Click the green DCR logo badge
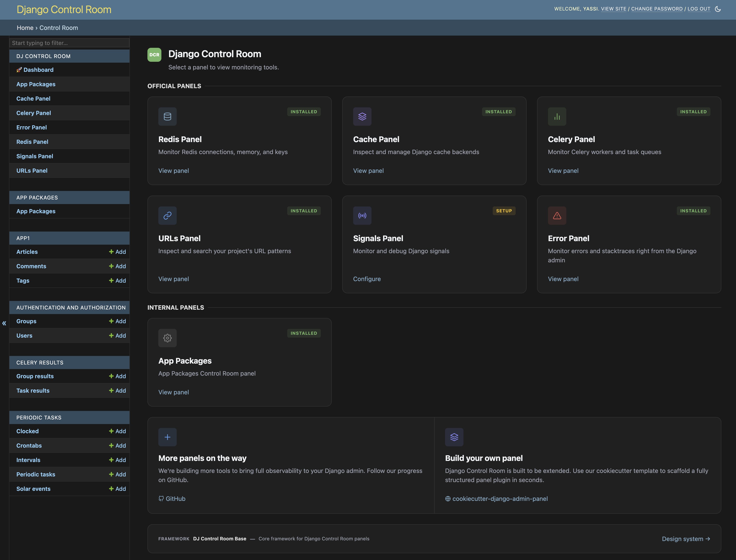This screenshot has height=560, width=736. click(154, 55)
